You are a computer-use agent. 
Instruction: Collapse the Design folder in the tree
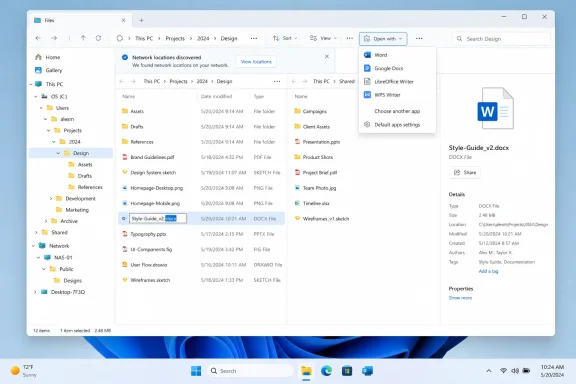point(58,153)
